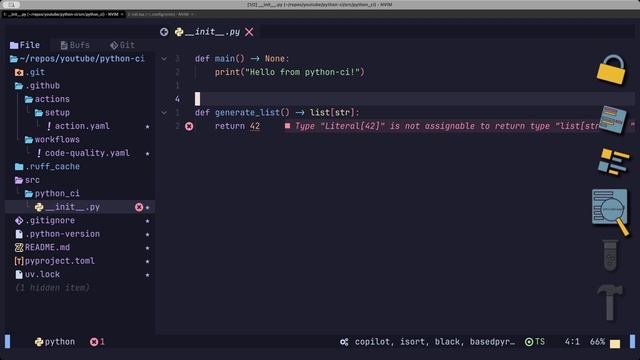Collapse the src folder
Viewport: 640px width, 360px height.
click(27, 180)
